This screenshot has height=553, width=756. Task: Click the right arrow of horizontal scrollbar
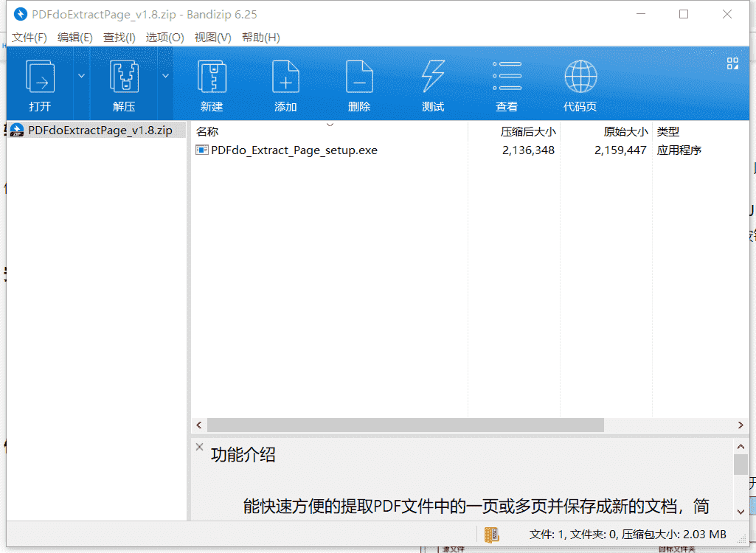(x=741, y=425)
